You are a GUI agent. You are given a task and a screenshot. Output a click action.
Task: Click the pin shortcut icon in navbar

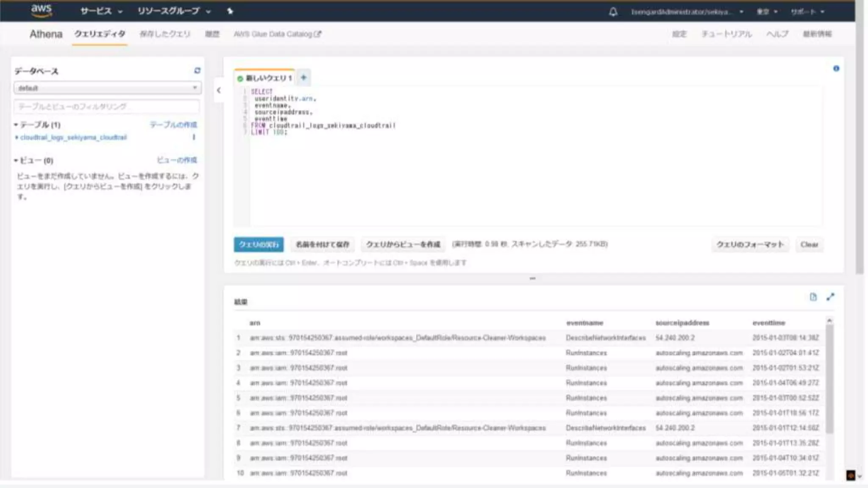tap(230, 11)
